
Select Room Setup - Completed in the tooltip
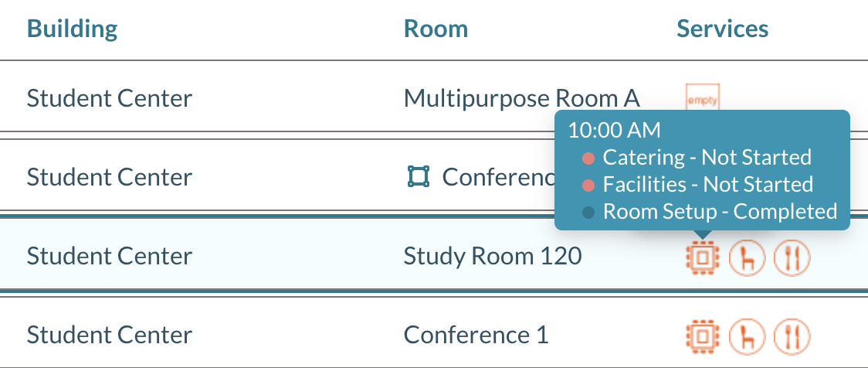720,212
